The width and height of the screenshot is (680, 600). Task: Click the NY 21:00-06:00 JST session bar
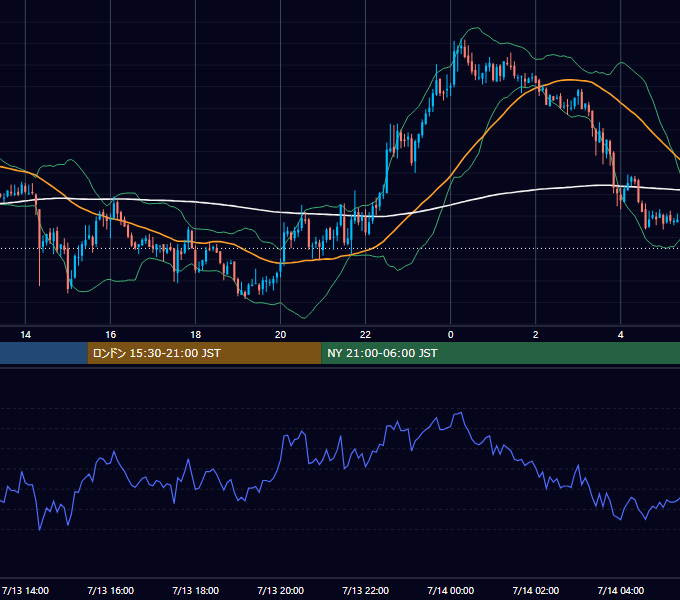point(500,353)
